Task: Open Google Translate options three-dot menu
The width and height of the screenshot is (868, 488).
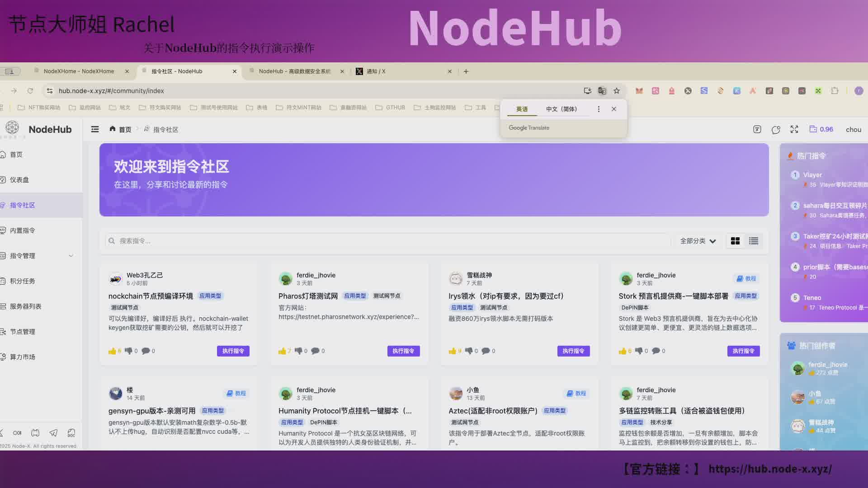Action: [x=599, y=109]
